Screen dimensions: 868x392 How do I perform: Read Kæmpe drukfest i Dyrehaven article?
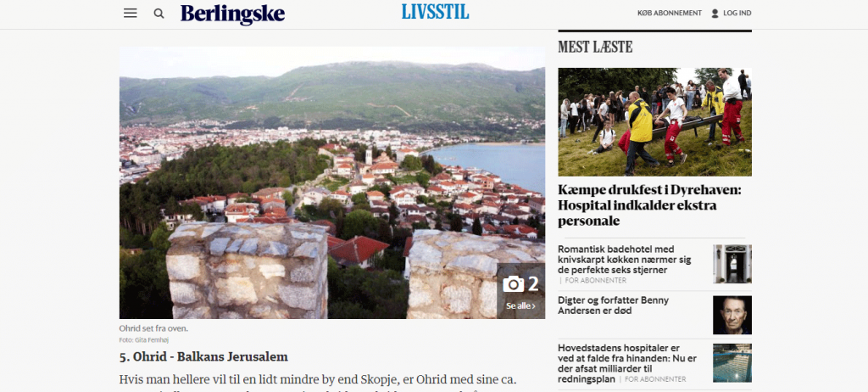(649, 205)
